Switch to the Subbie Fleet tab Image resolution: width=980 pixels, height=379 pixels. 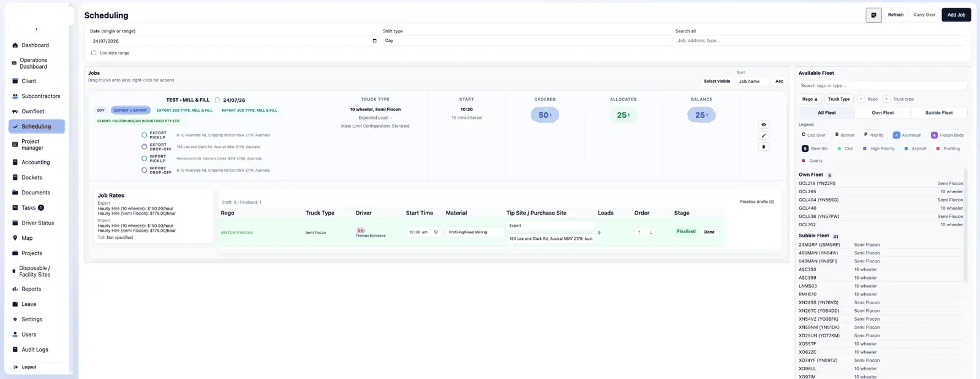(x=938, y=113)
